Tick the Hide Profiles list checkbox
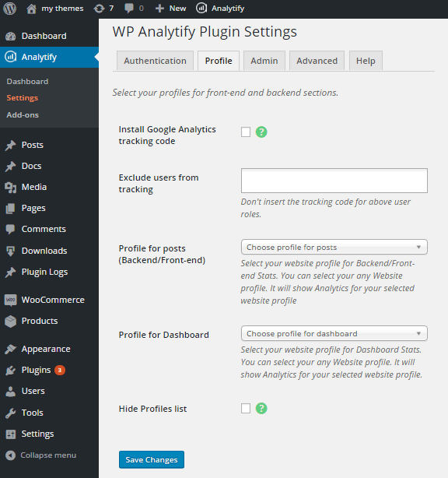Viewport: 448px width, 478px height. click(x=246, y=408)
